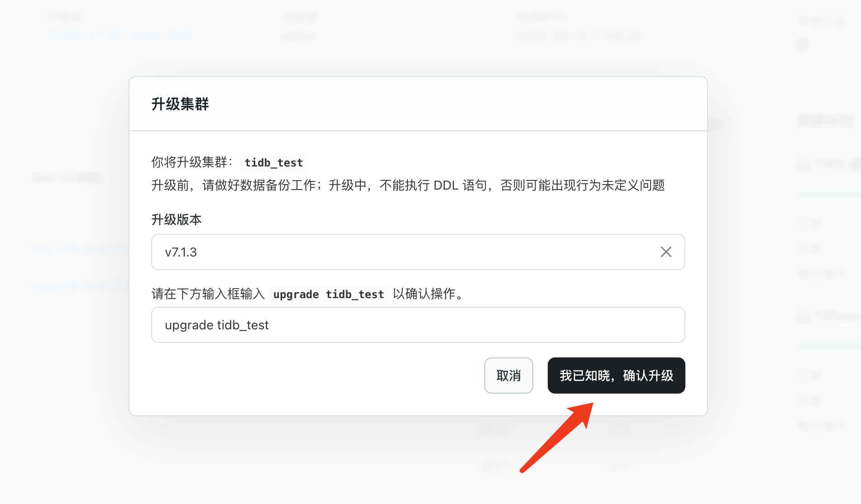Clear the selected v7.1.3 version with X

[665, 252]
